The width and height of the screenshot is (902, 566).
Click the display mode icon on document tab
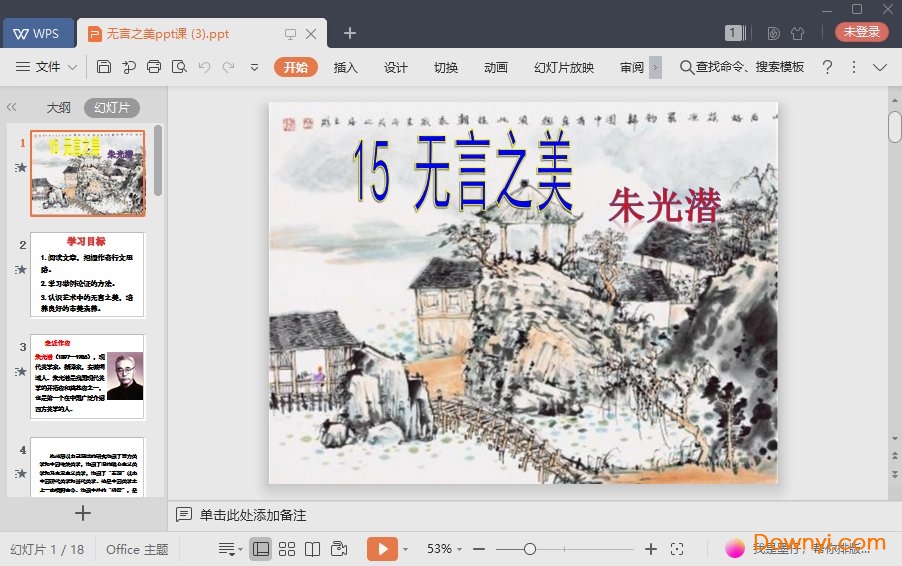pos(291,34)
